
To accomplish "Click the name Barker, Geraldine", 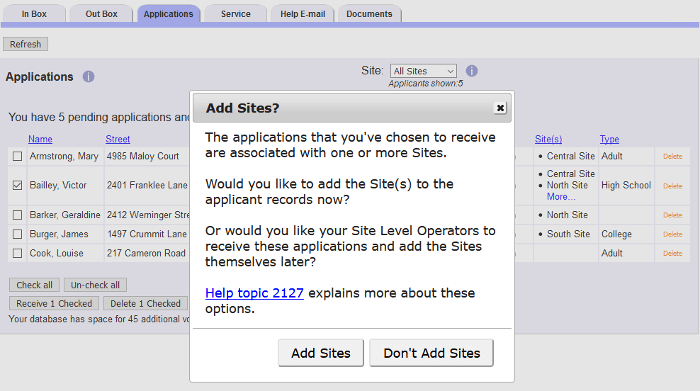I will point(65,215).
